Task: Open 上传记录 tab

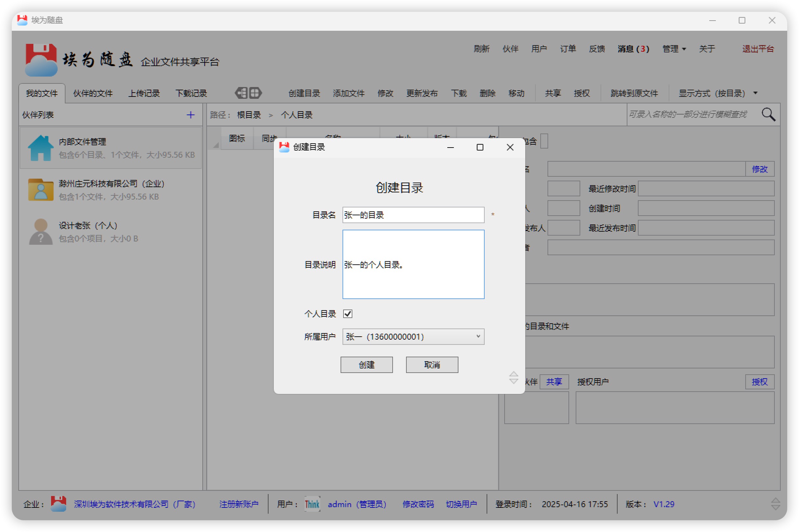Action: click(144, 93)
